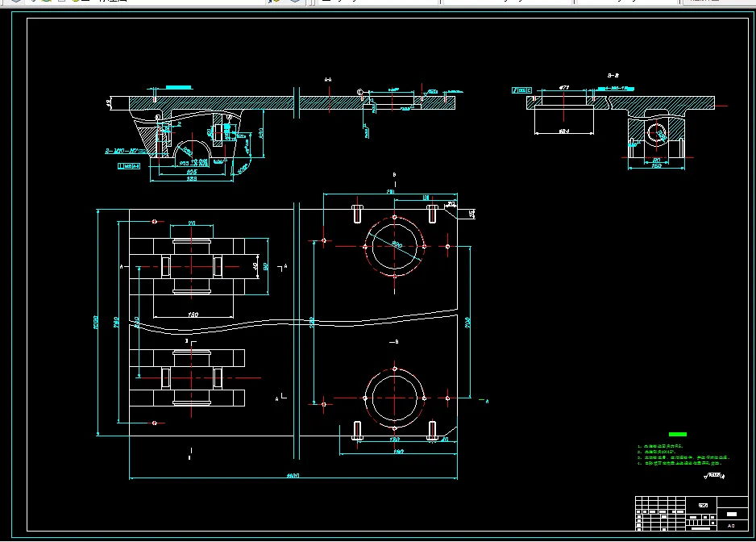The image size is (756, 542).
Task: Click the 700 vertical dimension text
Action: pyautogui.click(x=467, y=323)
